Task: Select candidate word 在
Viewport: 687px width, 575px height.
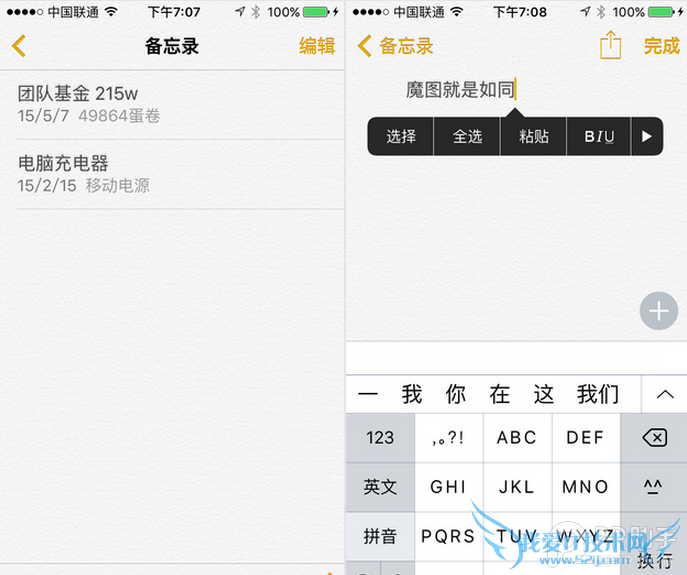Action: pos(499,394)
